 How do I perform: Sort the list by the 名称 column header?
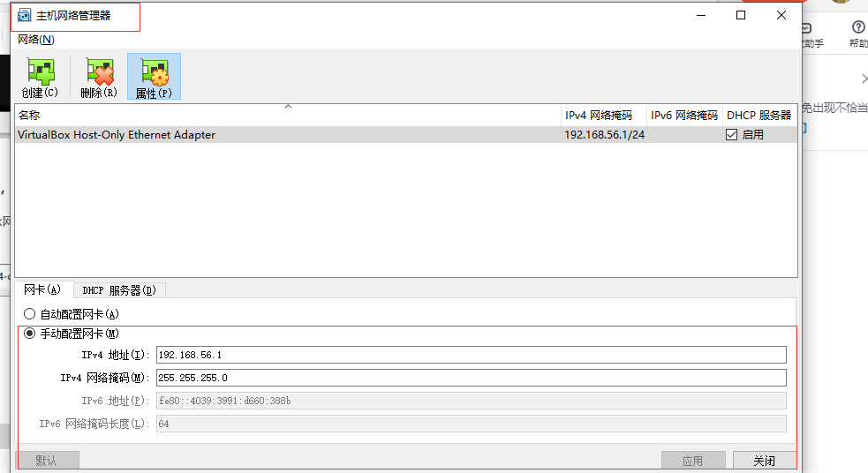coord(288,115)
